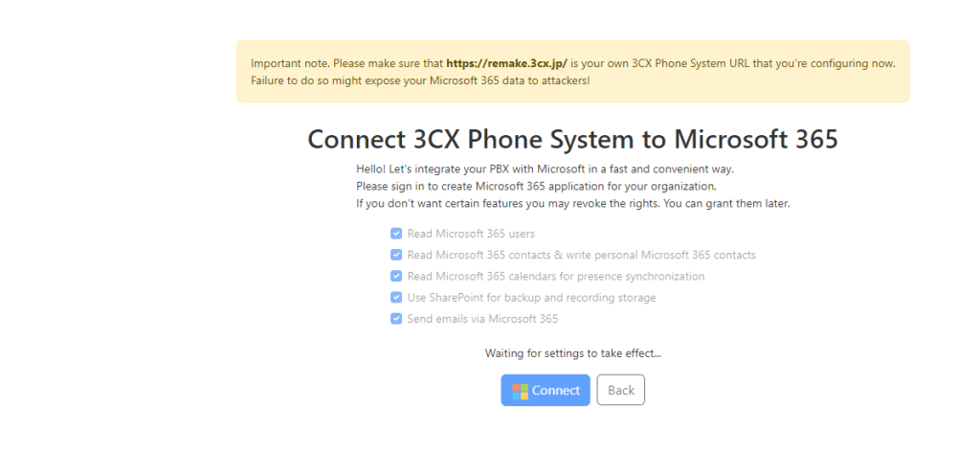The image size is (980, 452).
Task: Click the "Hello! Let's integrate your PBX" line
Action: [x=545, y=169]
